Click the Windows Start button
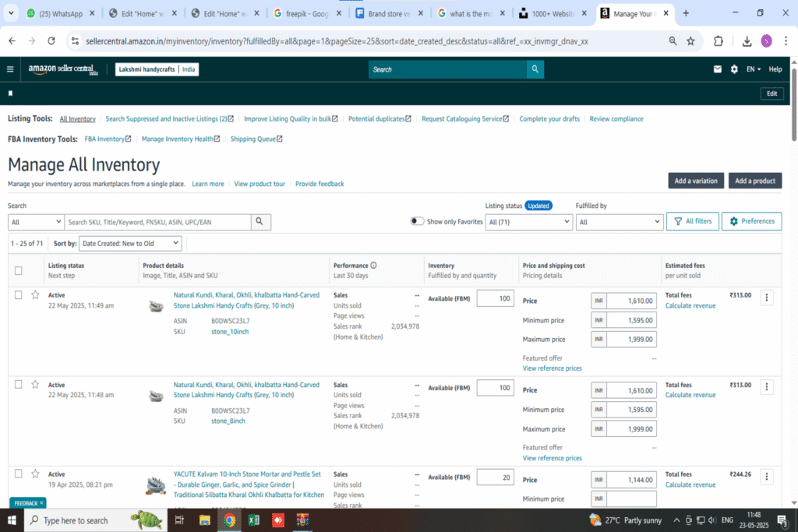The height and width of the screenshot is (532, 798). coord(12,520)
